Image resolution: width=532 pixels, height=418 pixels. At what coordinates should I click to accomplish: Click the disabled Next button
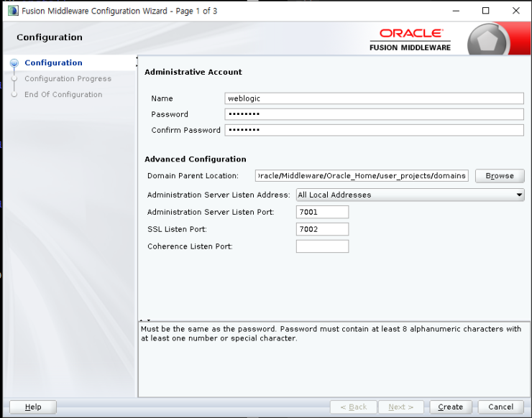click(401, 407)
